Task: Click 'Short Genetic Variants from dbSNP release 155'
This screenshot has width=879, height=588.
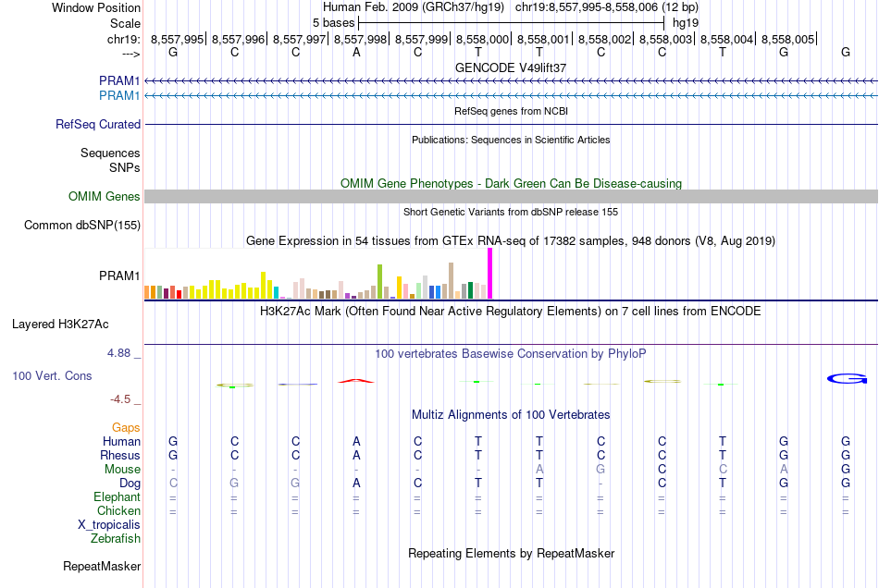Action: [511, 213]
